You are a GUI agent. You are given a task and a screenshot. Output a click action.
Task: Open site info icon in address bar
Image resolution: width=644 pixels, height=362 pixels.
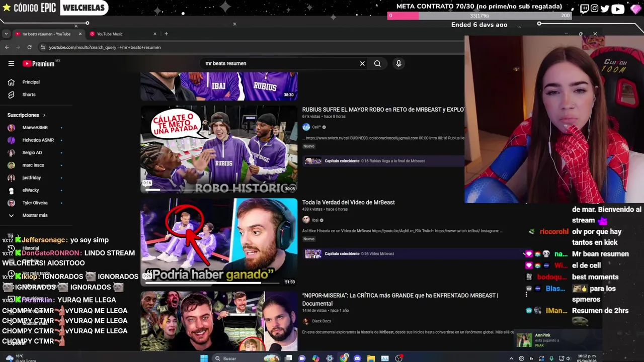43,47
